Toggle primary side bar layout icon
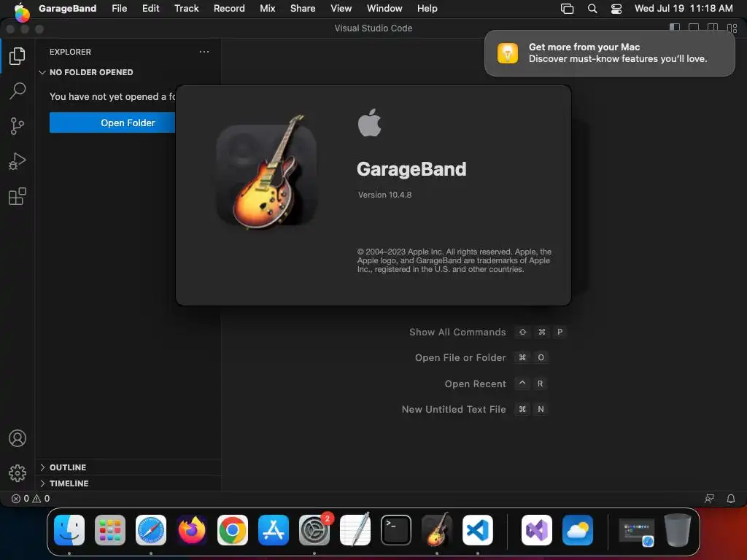The width and height of the screenshot is (747, 560). point(675,28)
